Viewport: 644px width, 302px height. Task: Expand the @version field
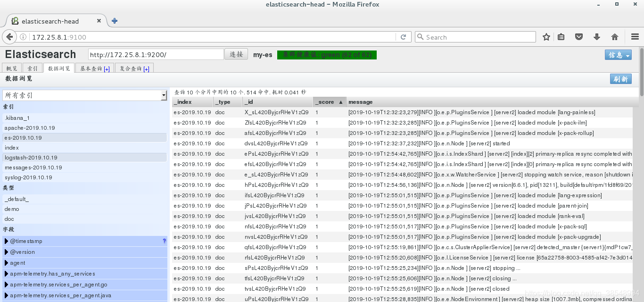[x=7, y=252]
